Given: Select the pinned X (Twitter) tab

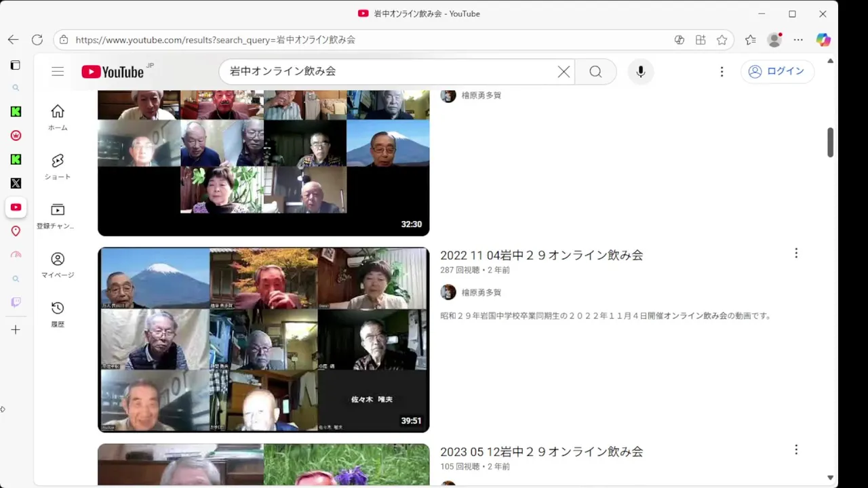Looking at the screenshot, I should pyautogui.click(x=16, y=183).
